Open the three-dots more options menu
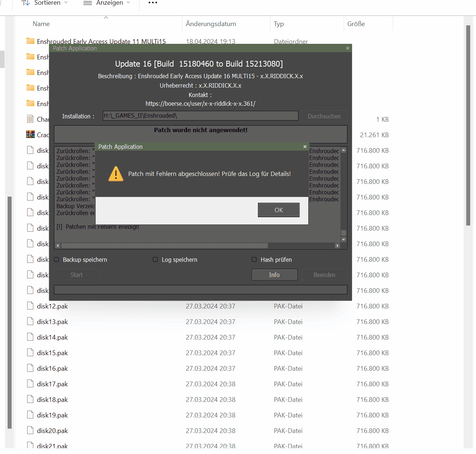 point(153,3)
